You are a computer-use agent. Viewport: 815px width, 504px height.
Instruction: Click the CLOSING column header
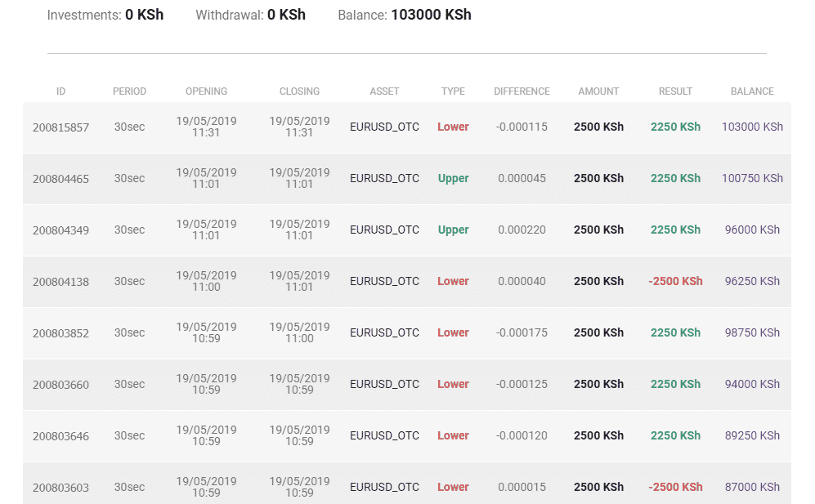click(x=299, y=91)
